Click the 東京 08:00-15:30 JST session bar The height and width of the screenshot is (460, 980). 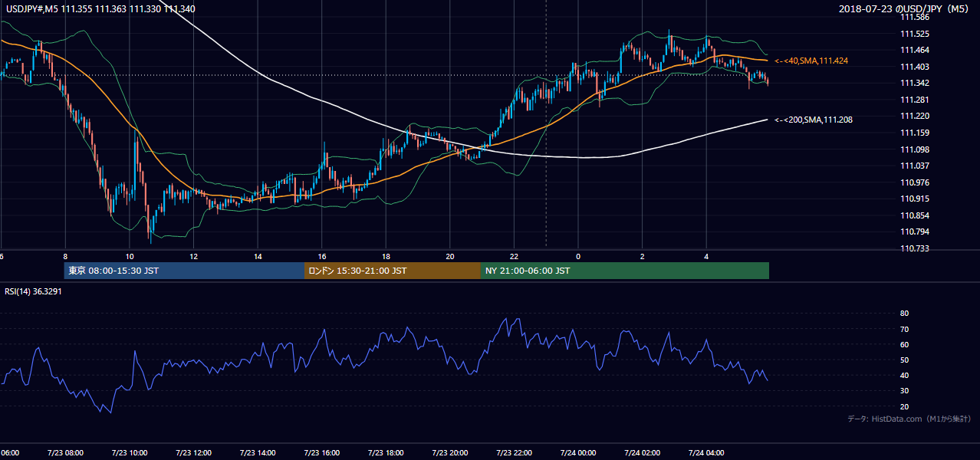(x=184, y=271)
